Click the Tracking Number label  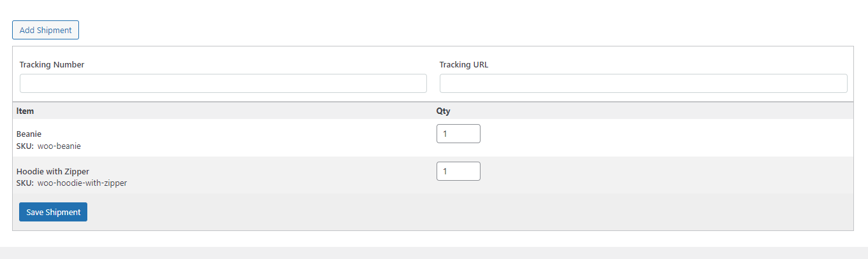pos(52,64)
